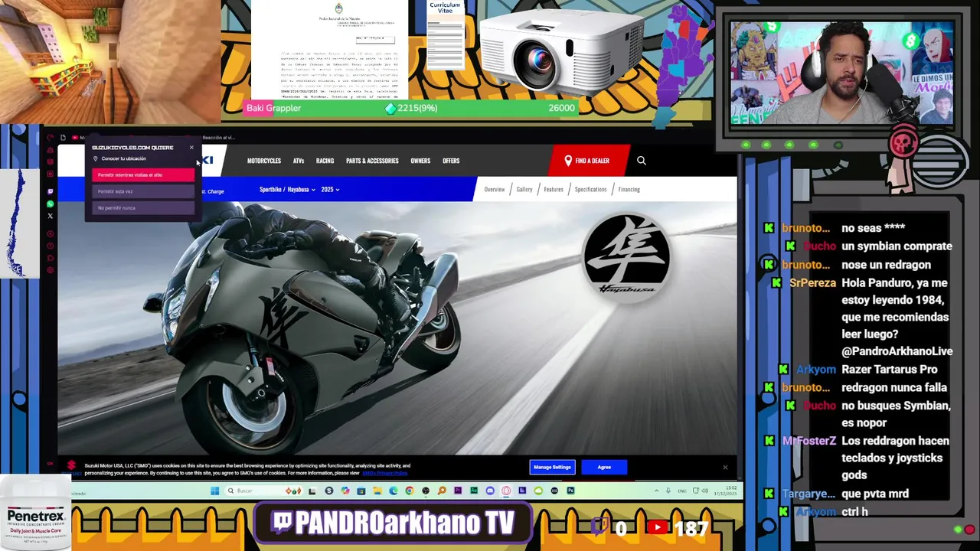Click the taskbar Buscar search box
Viewport: 980px width, 551px height.
point(264,491)
